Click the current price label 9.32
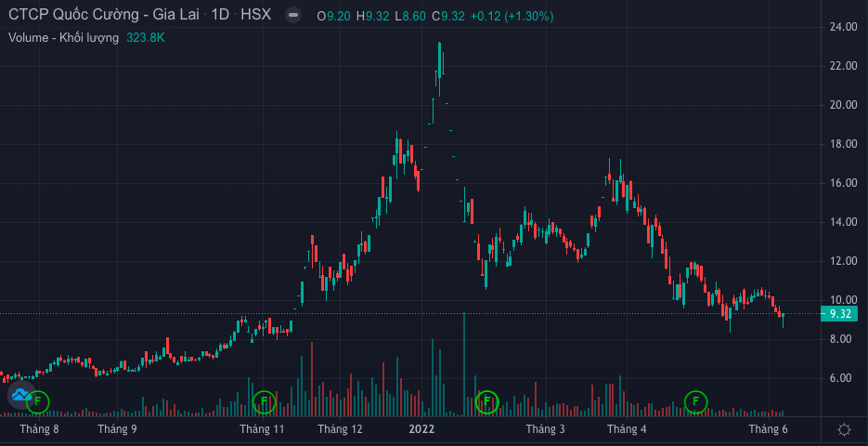 (840, 314)
